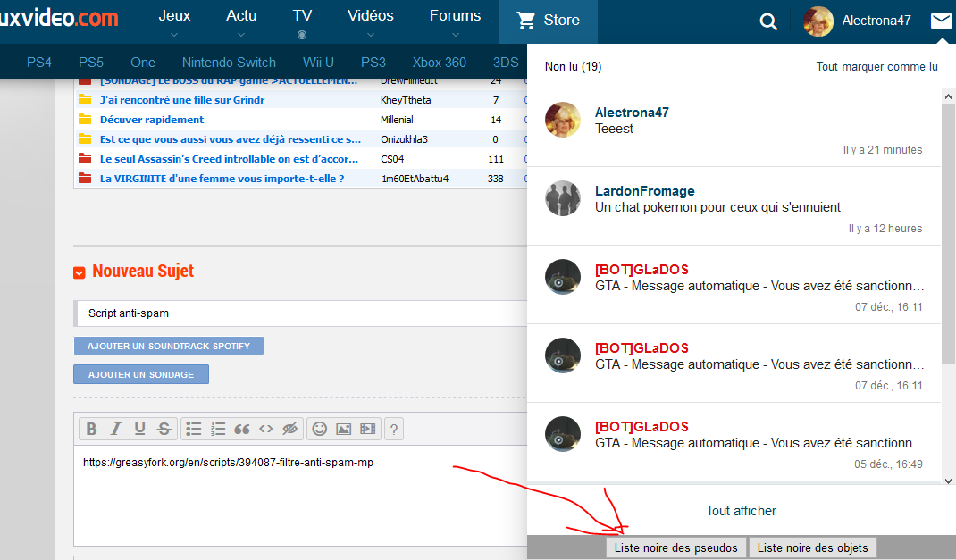Viewport: 956px width, 560px height.
Task: Select Nintendo Switch platform tab
Action: click(x=229, y=63)
